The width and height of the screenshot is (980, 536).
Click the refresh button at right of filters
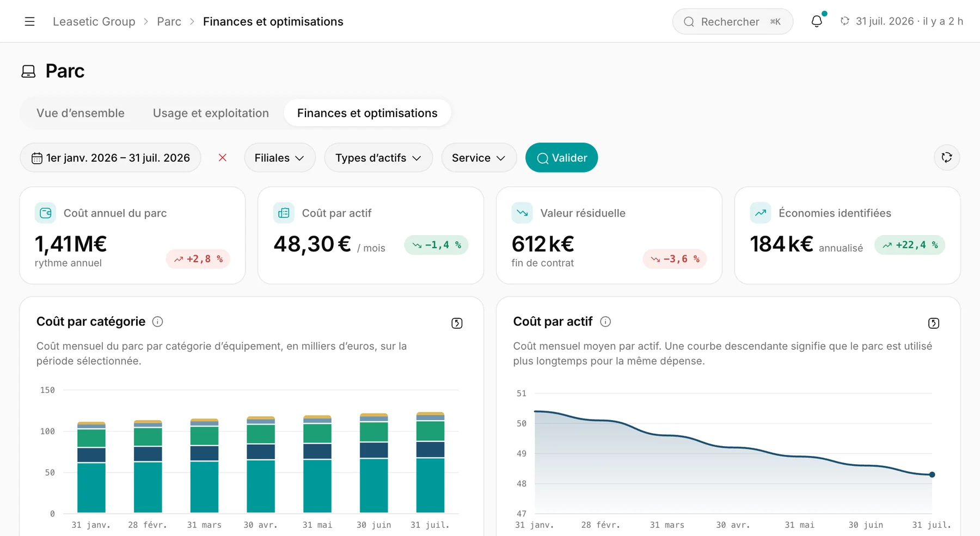click(x=947, y=158)
